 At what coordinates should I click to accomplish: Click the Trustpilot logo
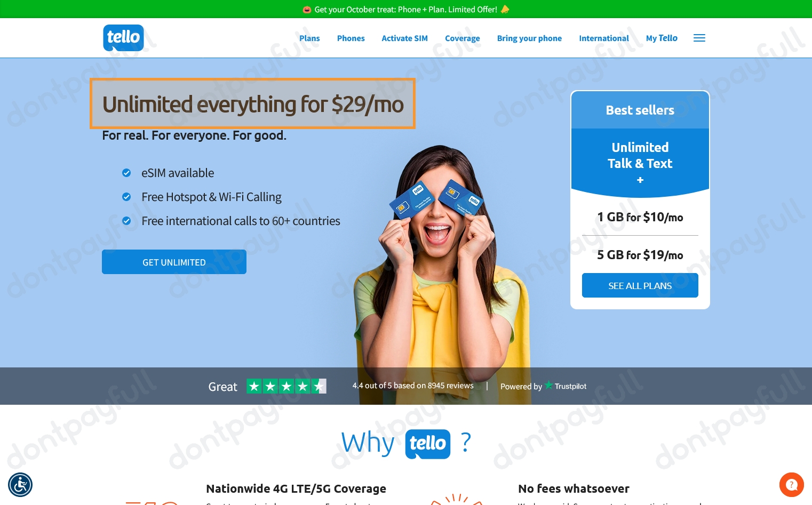pyautogui.click(x=565, y=386)
